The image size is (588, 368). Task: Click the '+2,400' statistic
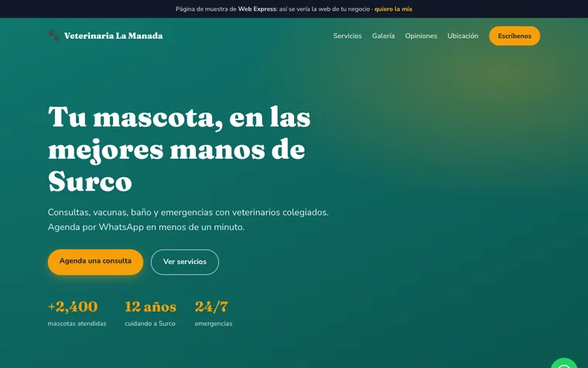[73, 307]
